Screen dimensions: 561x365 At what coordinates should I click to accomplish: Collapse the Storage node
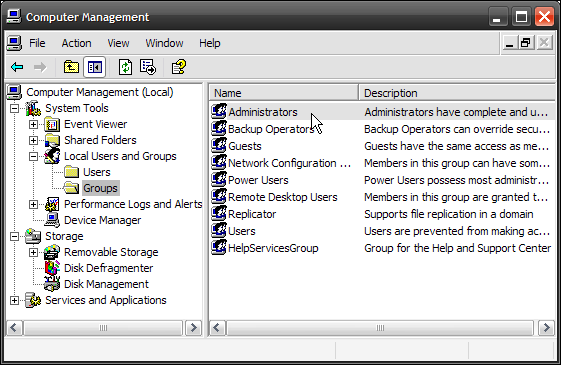[14, 236]
